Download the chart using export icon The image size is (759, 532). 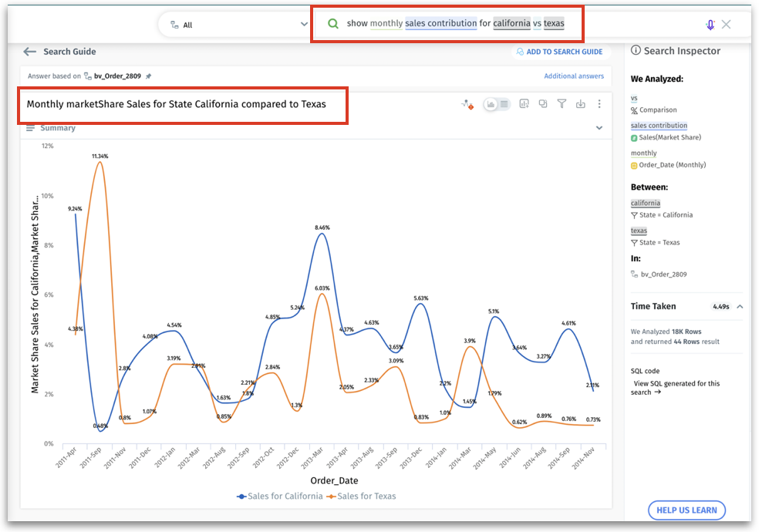(x=581, y=104)
